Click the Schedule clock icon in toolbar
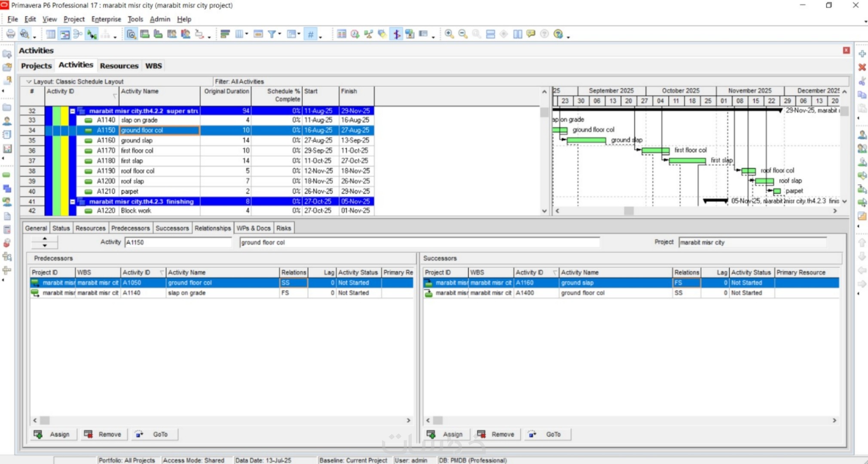This screenshot has width=868, height=464. (355, 34)
